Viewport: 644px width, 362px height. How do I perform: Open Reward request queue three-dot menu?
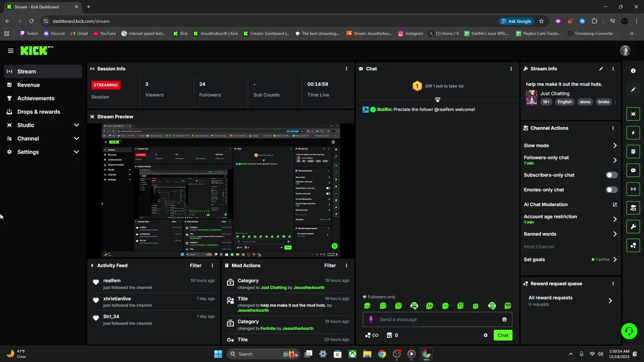(x=613, y=284)
